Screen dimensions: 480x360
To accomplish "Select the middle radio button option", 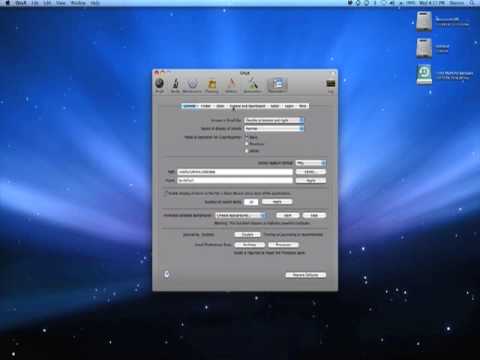I will click(x=247, y=144).
